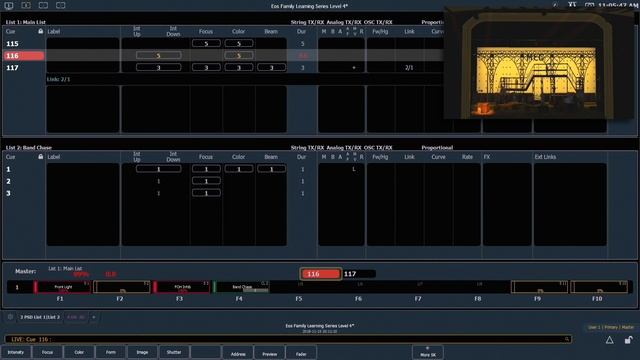Image resolution: width=640 pixels, height=360 pixels.
Task: Select the empty fader tile F9
Action: coord(540,287)
